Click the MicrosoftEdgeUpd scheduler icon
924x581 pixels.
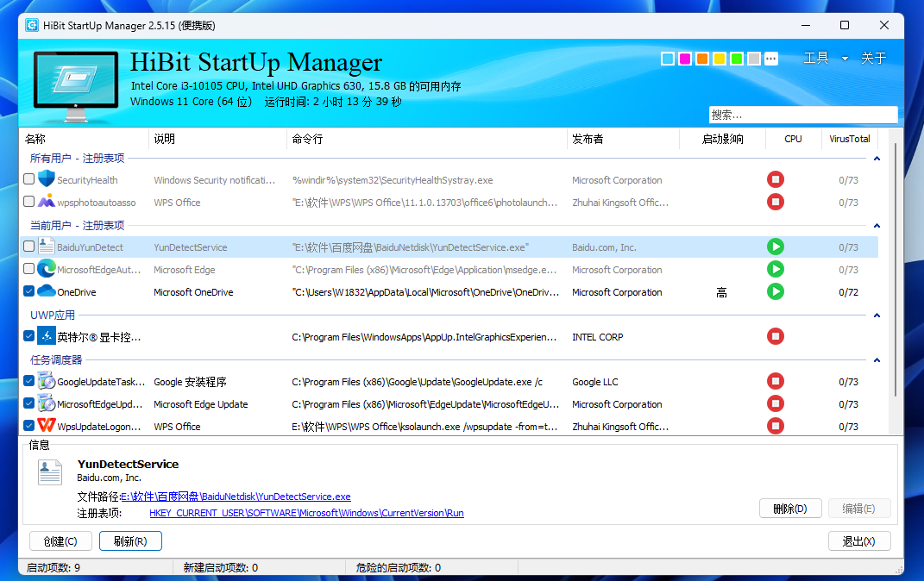pos(46,403)
